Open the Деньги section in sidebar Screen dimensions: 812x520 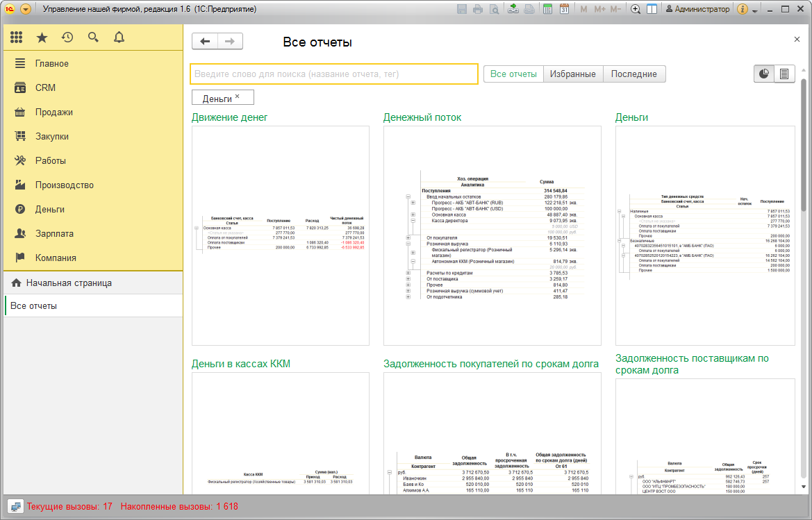tap(93, 210)
